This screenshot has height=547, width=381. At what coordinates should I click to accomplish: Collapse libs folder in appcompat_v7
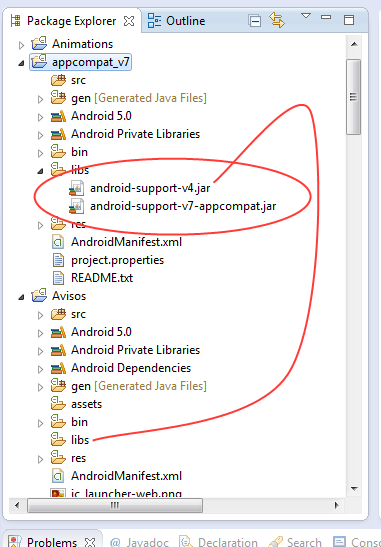[40, 171]
